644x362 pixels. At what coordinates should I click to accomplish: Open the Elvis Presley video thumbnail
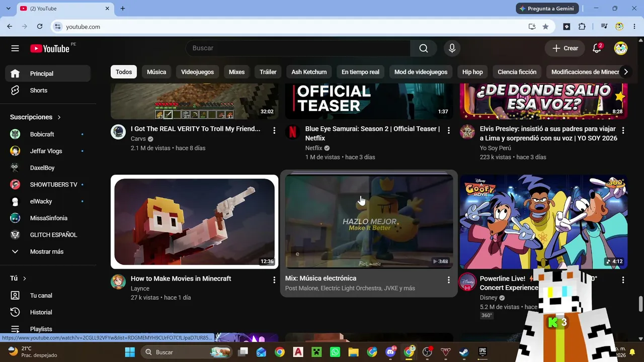(544, 102)
